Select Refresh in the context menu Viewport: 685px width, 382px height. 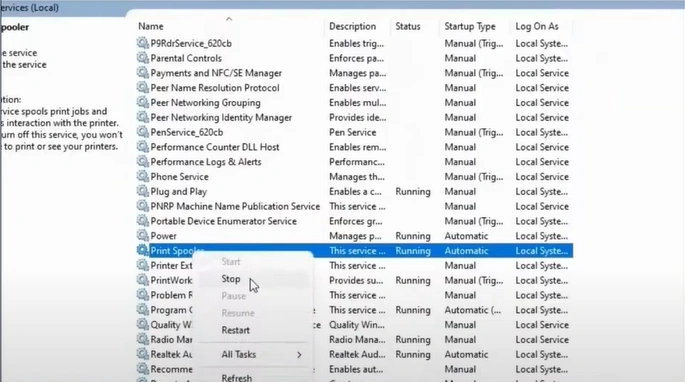pos(236,378)
